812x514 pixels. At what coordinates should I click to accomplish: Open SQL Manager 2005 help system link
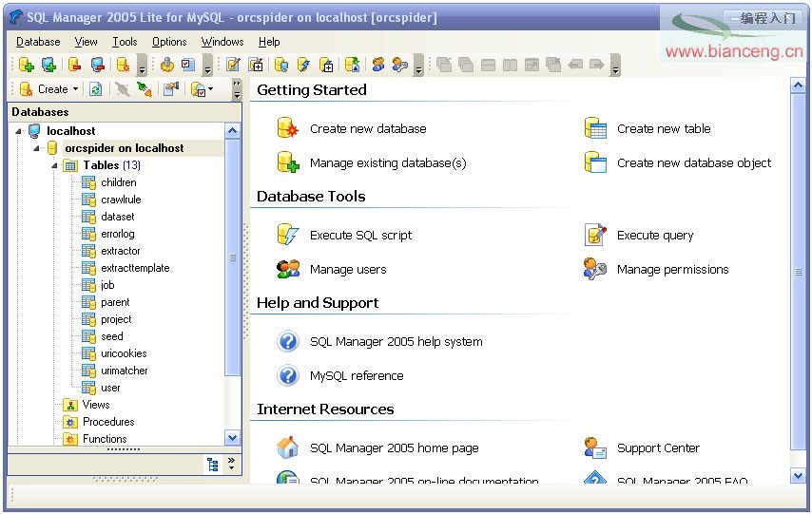coord(396,342)
